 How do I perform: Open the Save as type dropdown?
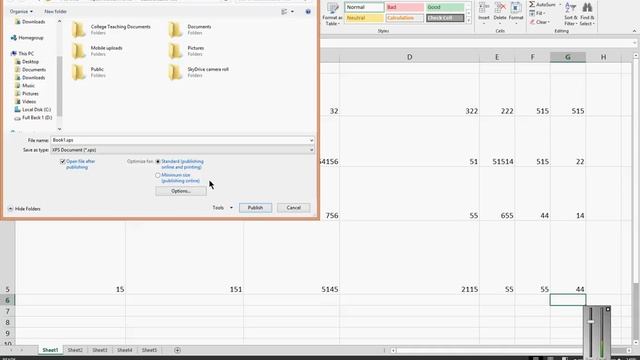pyautogui.click(x=311, y=150)
